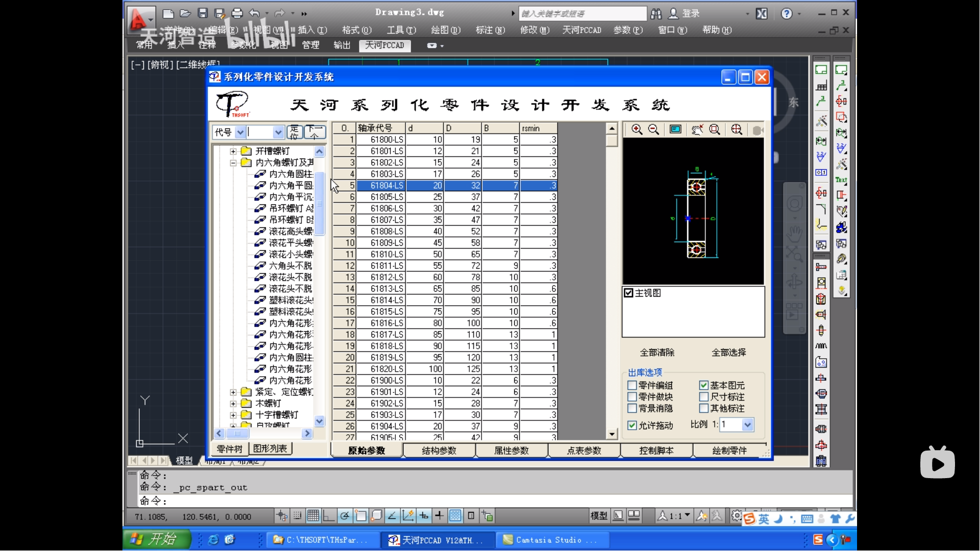This screenshot has width=980, height=551.
Task: Open the 比例 scale dropdown
Action: (747, 425)
